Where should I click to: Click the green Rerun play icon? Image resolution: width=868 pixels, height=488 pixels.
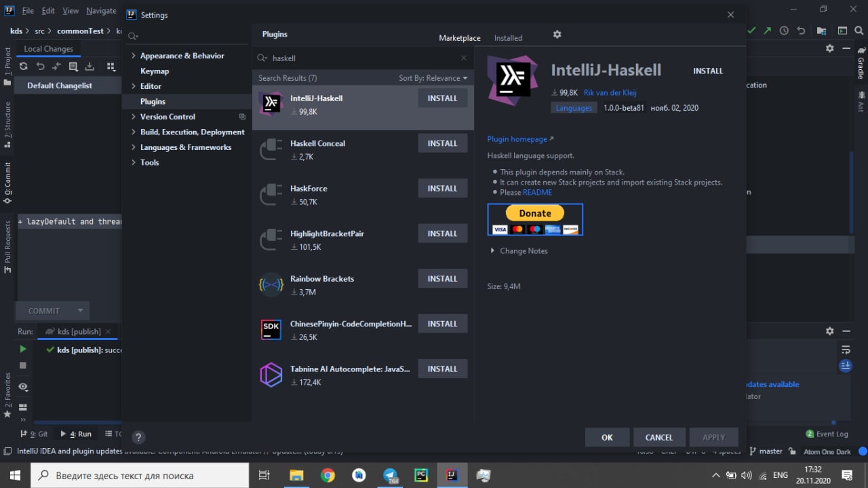(x=23, y=349)
